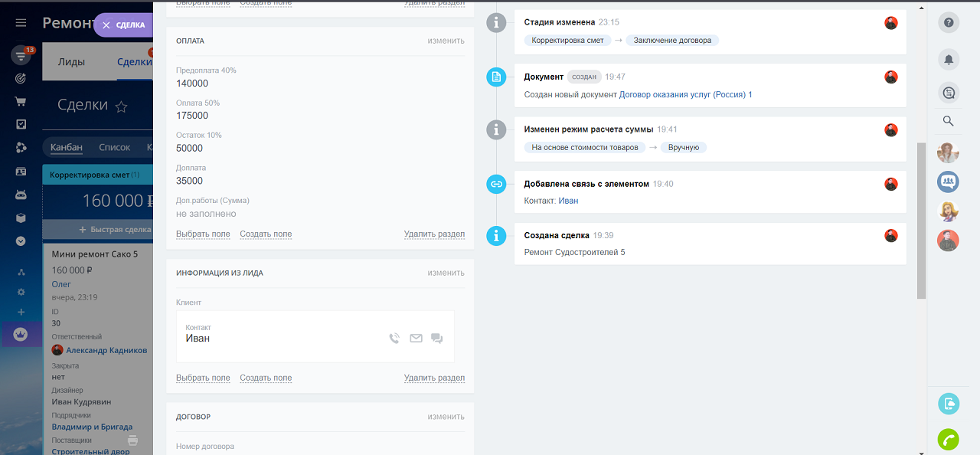Screen dimensions: 980x455
Task: Open the blue group chat icon
Action: 949,182
